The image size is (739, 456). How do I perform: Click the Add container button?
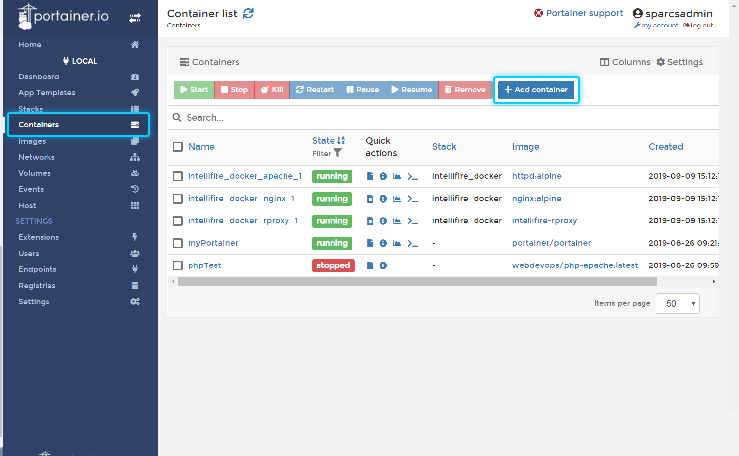pos(536,90)
